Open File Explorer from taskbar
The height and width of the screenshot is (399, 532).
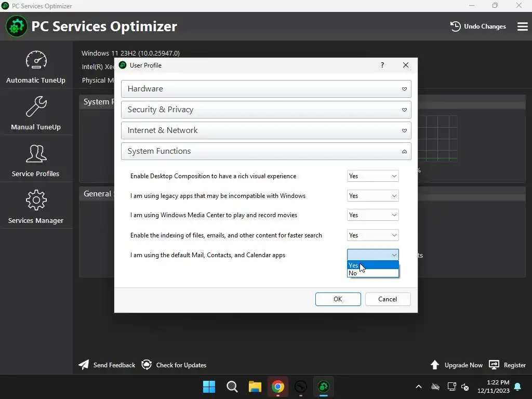tap(255, 387)
